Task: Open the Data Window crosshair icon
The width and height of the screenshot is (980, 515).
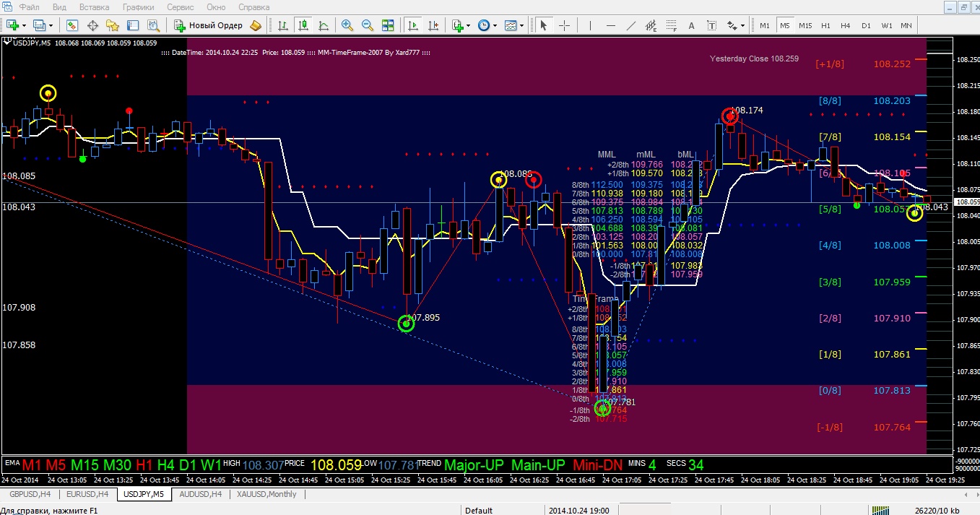Action: (x=92, y=25)
